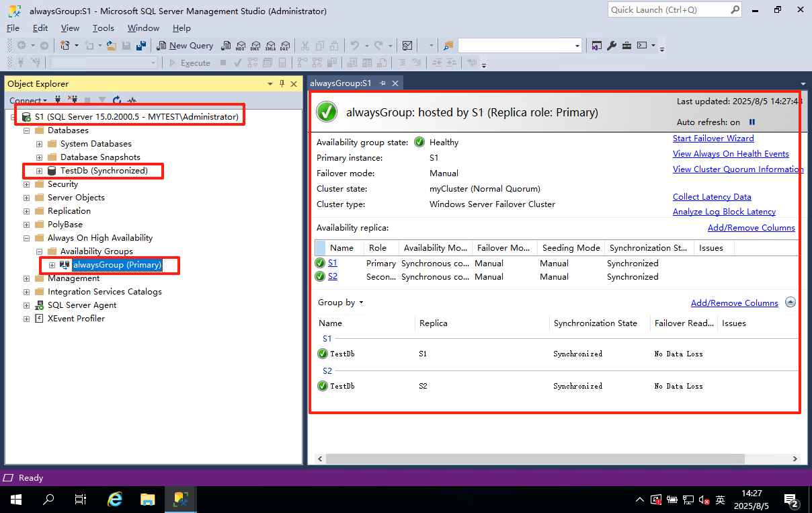This screenshot has width=812, height=513.
Task: Expand the Security folder node
Action: pyautogui.click(x=27, y=184)
